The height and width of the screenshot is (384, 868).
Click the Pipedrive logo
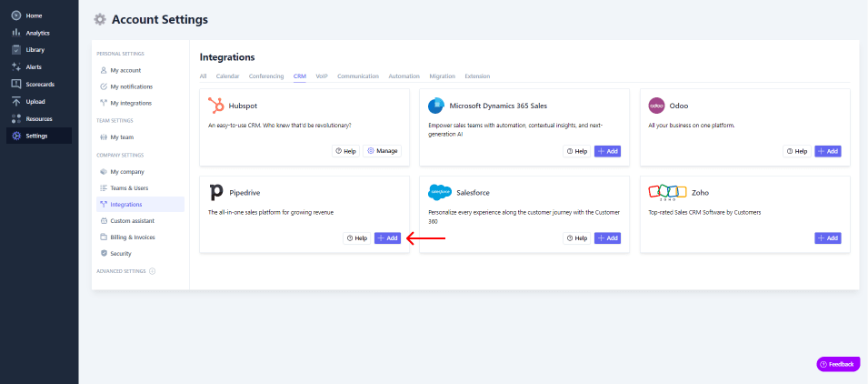pos(216,192)
